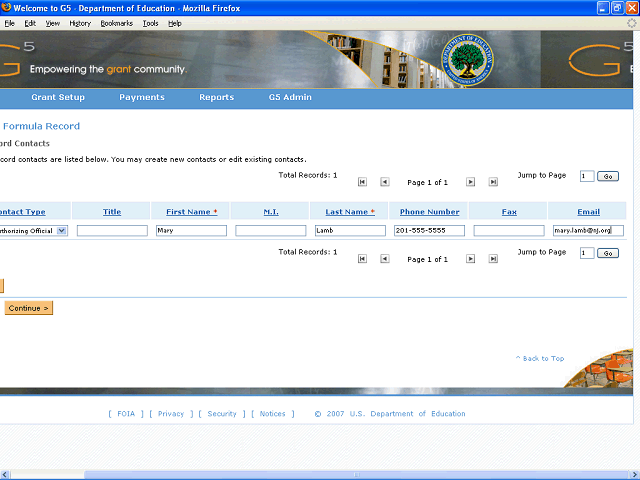Click the Title input field
The image size is (640, 480).
point(112,231)
